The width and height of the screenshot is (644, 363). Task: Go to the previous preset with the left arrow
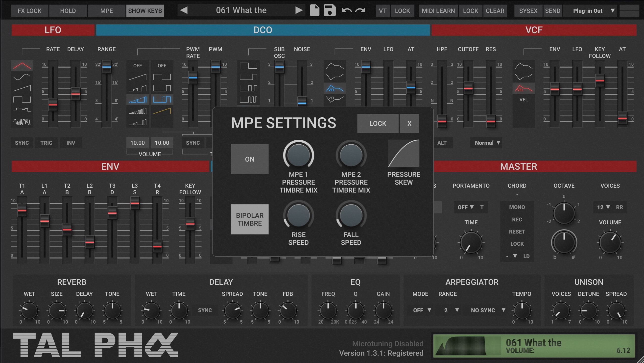(184, 10)
